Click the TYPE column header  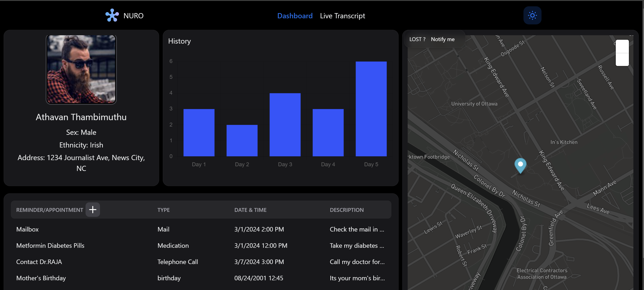(163, 210)
